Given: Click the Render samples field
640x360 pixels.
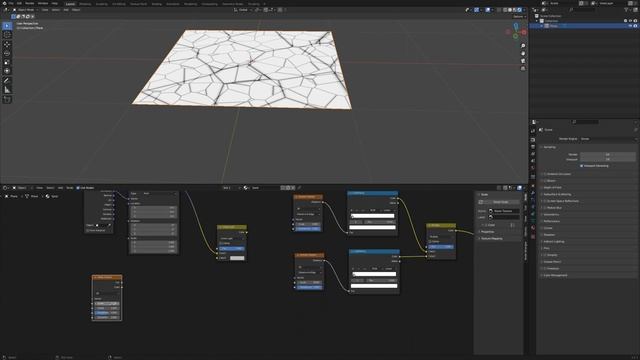Looking at the screenshot, I should click(608, 154).
